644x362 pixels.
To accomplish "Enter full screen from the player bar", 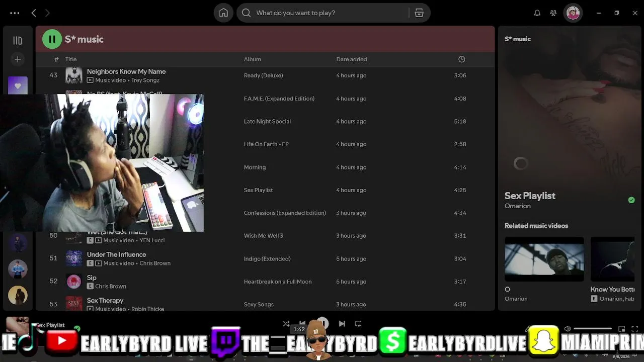I will tap(635, 329).
